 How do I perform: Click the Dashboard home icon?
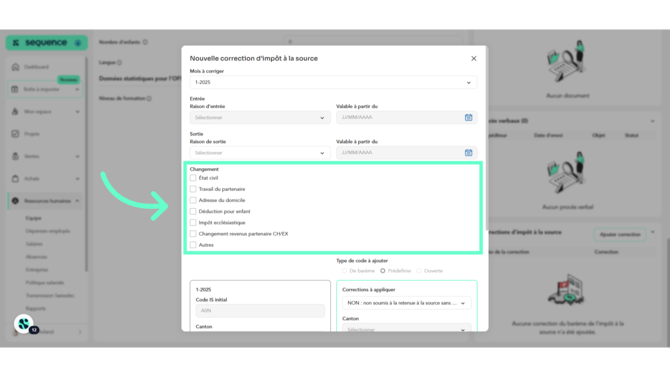(x=15, y=67)
